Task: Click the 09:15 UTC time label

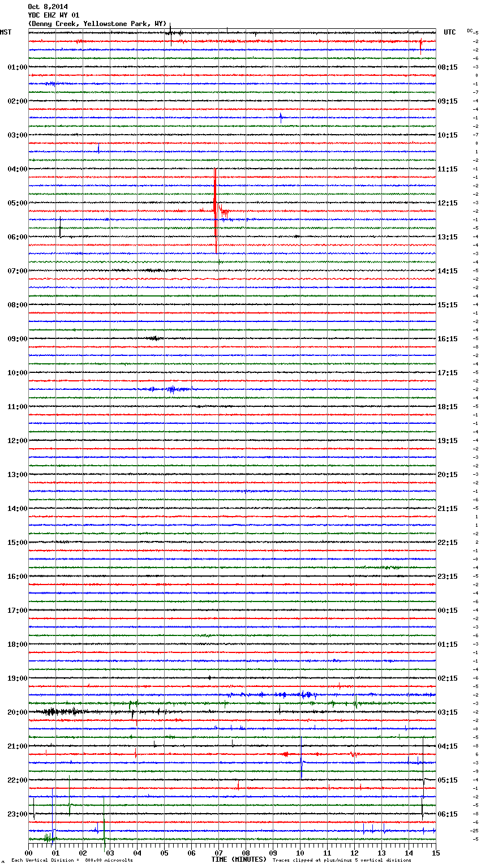Action: tap(448, 101)
